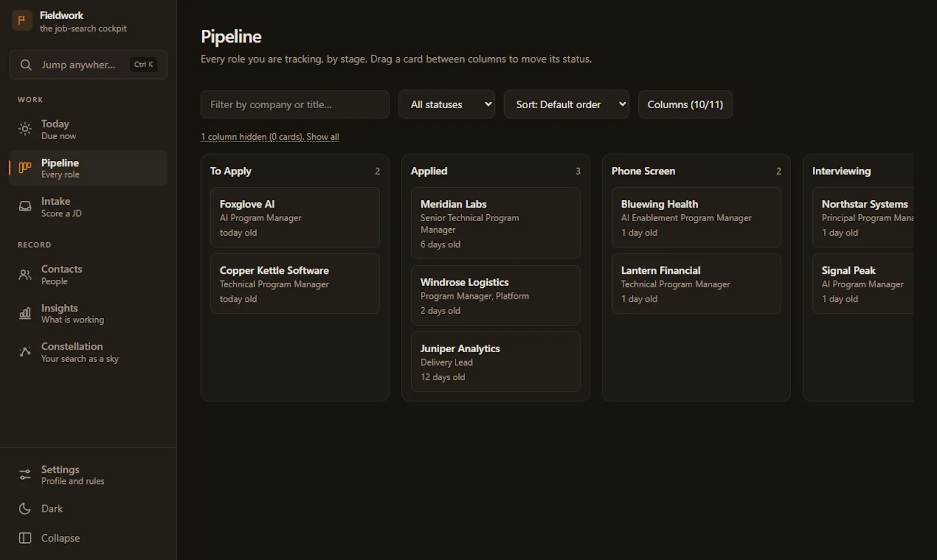Click the To Apply column count 2
This screenshot has width=937, height=560.
[x=378, y=171]
